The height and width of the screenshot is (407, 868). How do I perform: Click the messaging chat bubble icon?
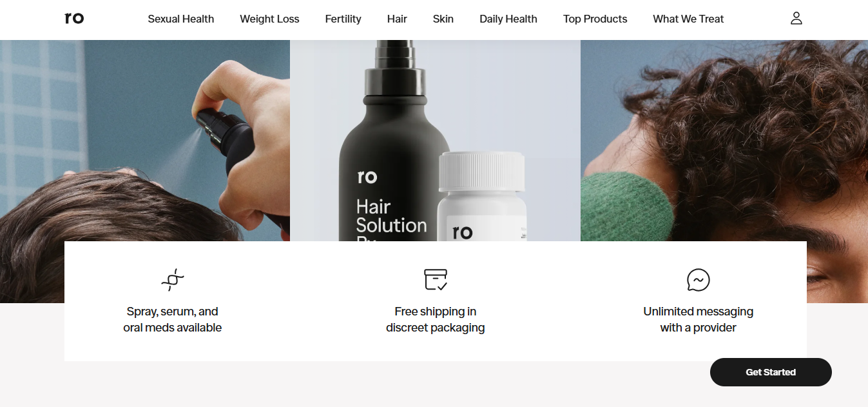point(699,280)
